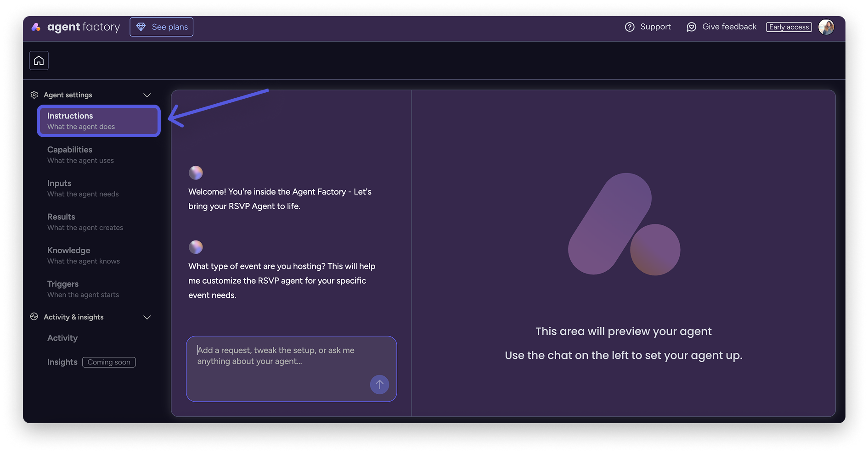Go to Home via house icon

39,61
